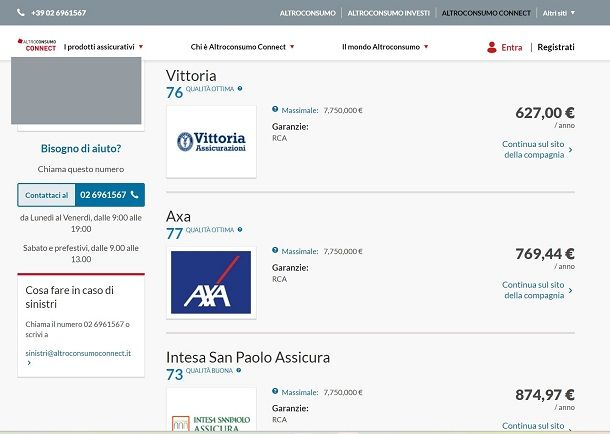Viewport: 610px width, 434px height.
Task: Click the red user icon beside Entra
Action: [x=492, y=47]
